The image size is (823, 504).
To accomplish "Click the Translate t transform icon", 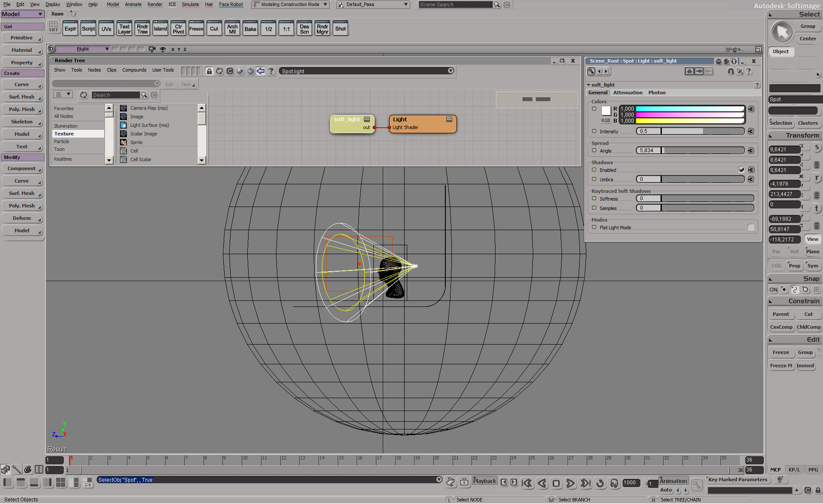I will 817,209.
